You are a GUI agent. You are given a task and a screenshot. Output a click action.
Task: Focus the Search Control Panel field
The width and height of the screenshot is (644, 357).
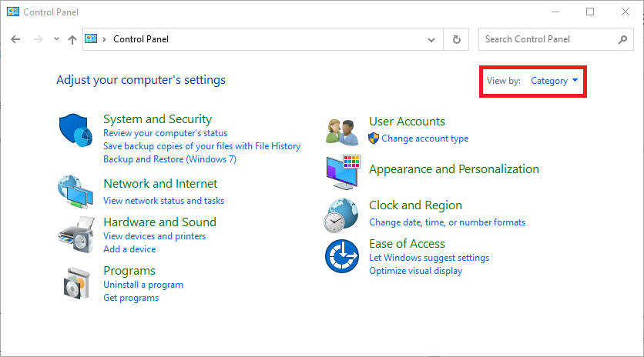coord(555,39)
